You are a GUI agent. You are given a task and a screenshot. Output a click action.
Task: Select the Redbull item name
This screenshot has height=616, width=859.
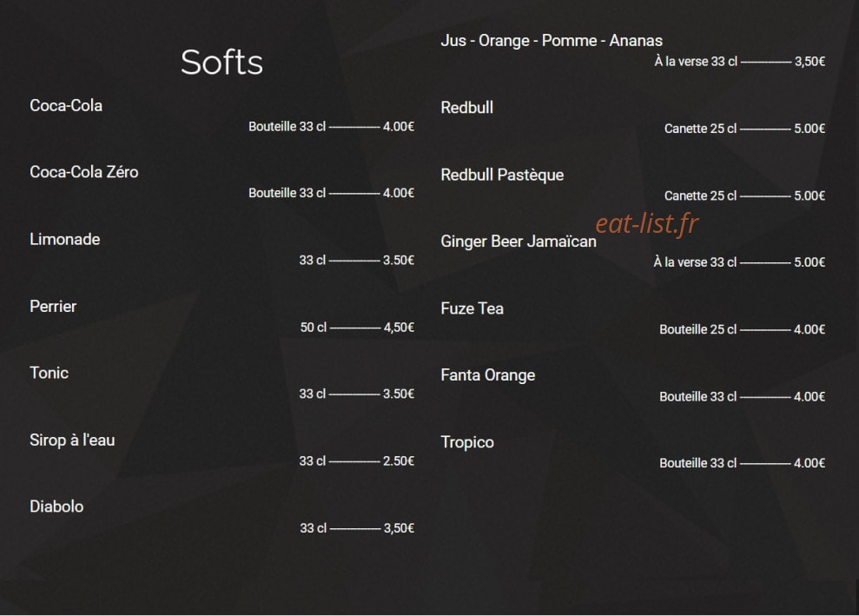[x=466, y=108]
